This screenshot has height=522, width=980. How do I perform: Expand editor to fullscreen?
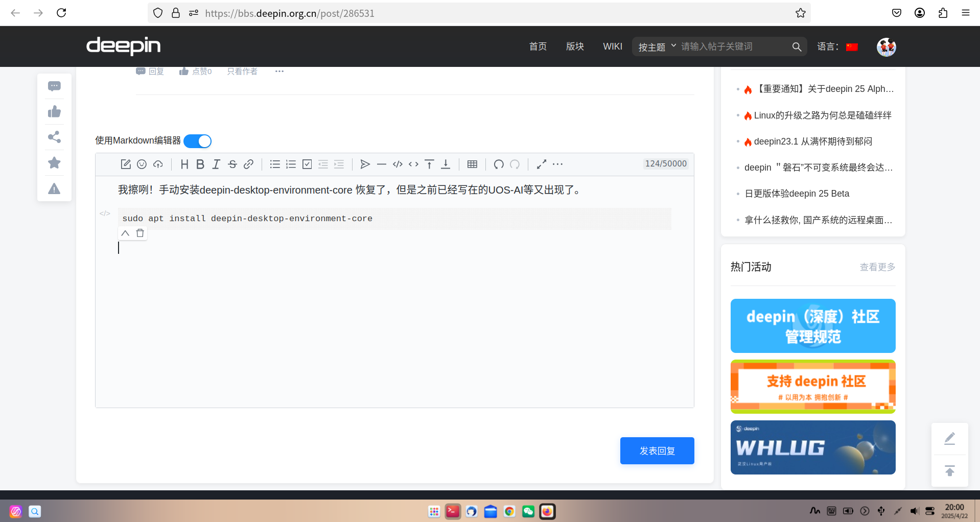coord(542,164)
